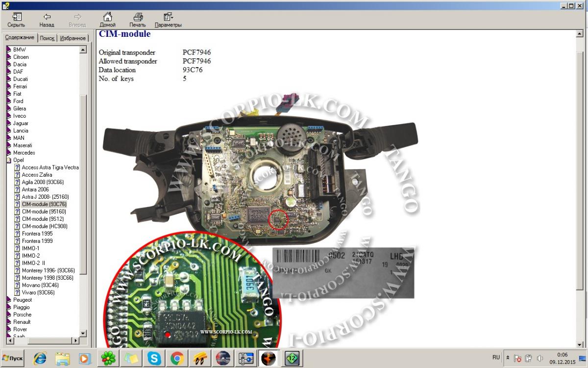Open the CIM-module (HC908) topic

pos(45,226)
